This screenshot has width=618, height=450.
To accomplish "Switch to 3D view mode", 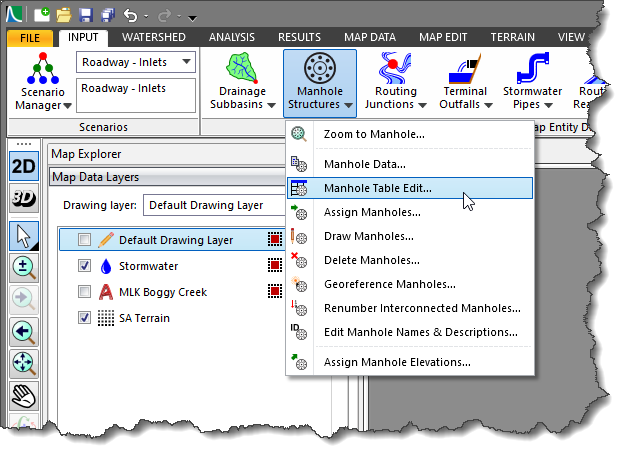I will pyautogui.click(x=24, y=198).
